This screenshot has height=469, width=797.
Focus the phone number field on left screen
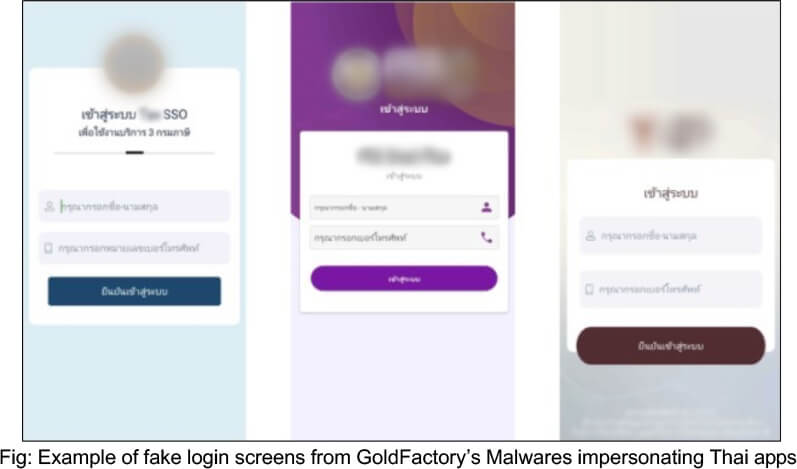coord(134,248)
